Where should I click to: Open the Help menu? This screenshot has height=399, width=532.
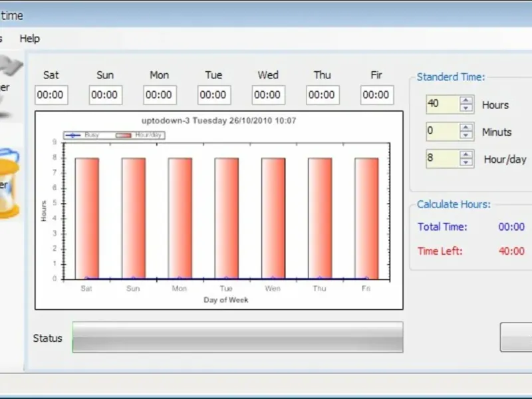(29, 39)
